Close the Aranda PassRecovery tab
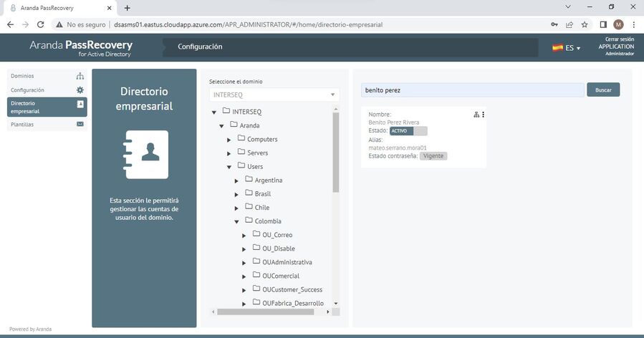This screenshot has width=644, height=338. coord(110,8)
